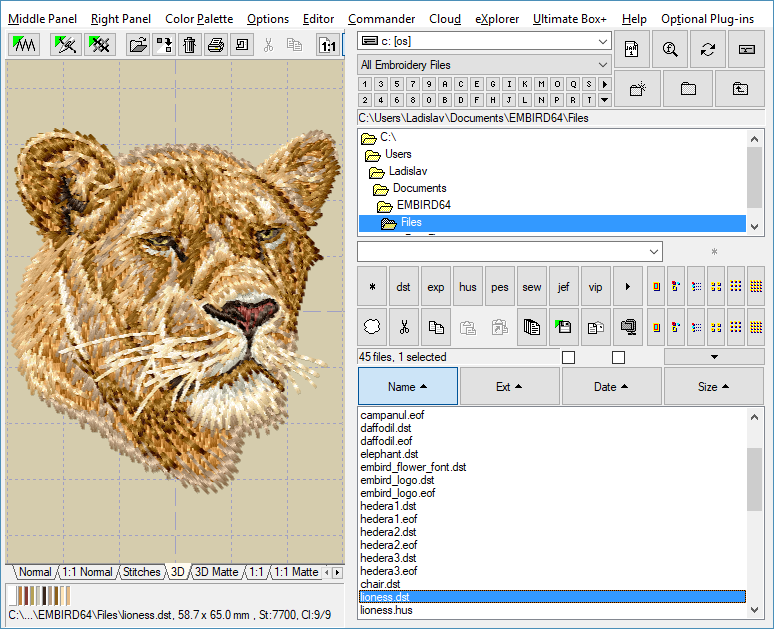Click the open folder toolbar icon

click(138, 45)
